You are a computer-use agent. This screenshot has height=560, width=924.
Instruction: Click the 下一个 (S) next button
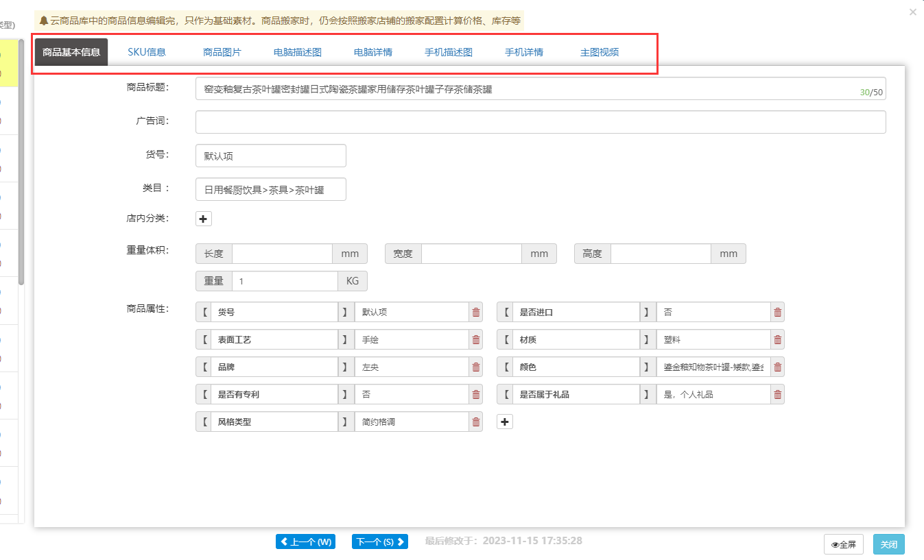point(380,542)
